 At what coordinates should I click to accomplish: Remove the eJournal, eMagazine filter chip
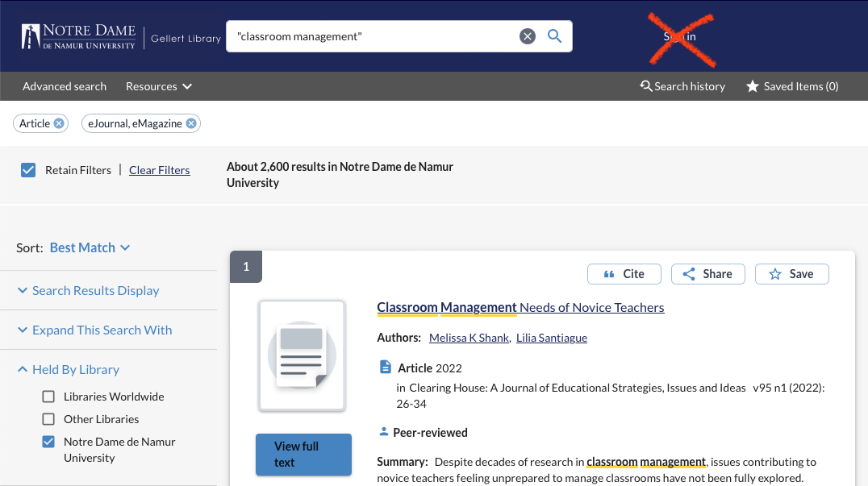pos(191,123)
